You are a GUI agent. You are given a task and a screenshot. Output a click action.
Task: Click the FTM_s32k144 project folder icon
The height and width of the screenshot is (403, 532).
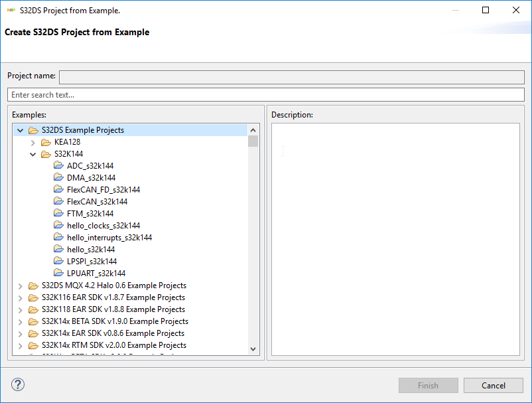[58, 214]
